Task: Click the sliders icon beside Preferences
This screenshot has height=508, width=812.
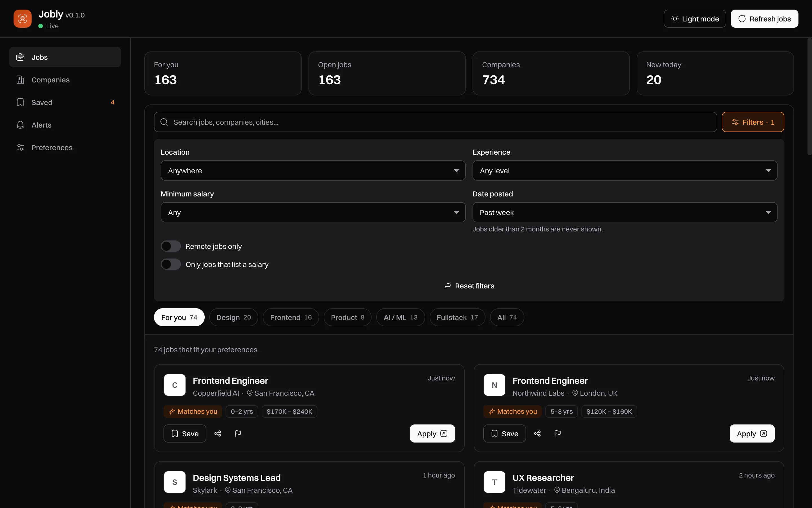Action: pyautogui.click(x=21, y=147)
